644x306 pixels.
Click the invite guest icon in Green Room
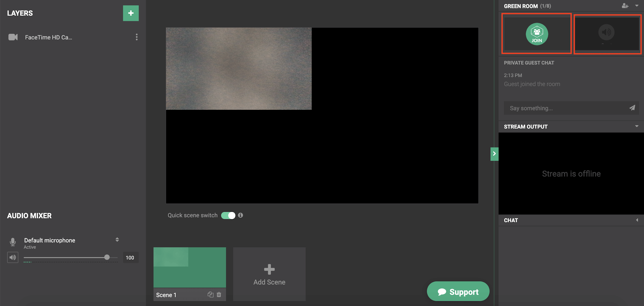(625, 6)
